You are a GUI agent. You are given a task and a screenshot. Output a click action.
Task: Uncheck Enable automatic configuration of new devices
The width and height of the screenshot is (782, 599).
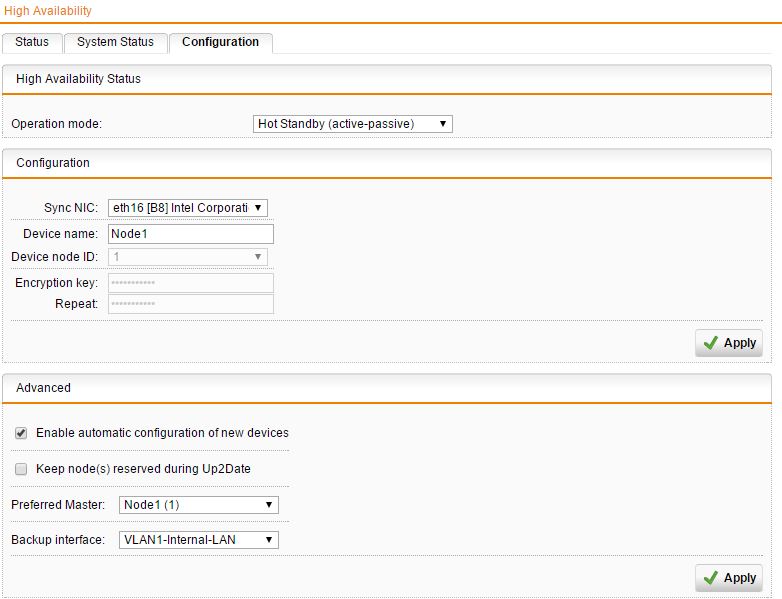pyautogui.click(x=21, y=433)
